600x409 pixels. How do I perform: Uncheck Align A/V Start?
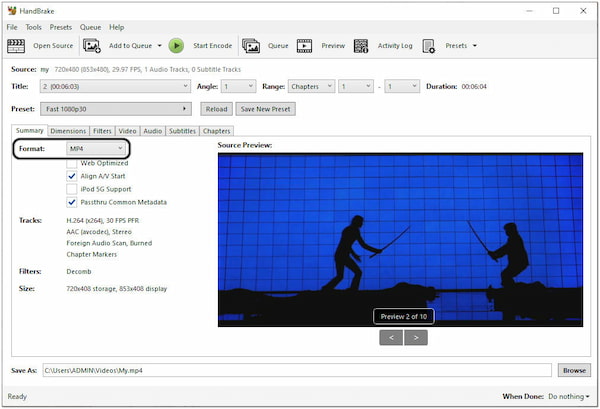click(71, 175)
